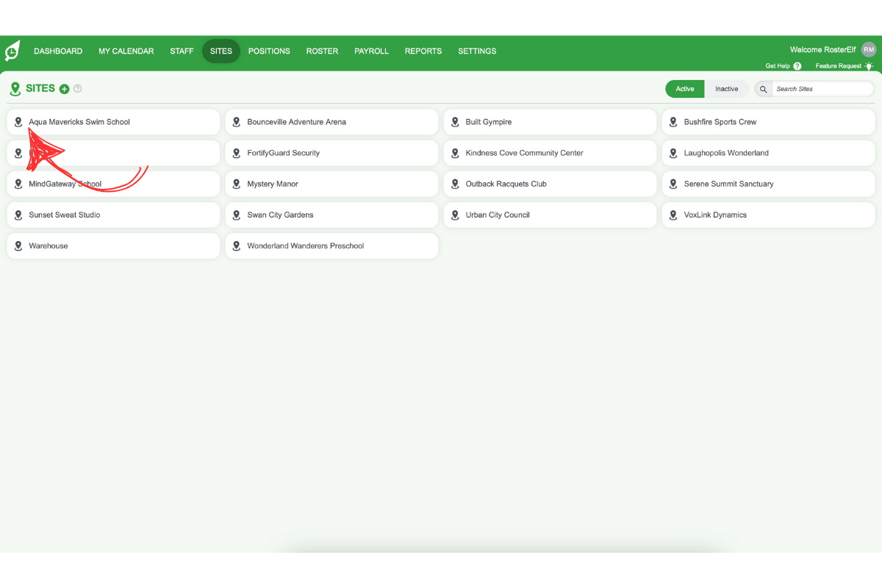Go to the DASHBOARD tab
The height and width of the screenshot is (588, 882).
pos(58,51)
